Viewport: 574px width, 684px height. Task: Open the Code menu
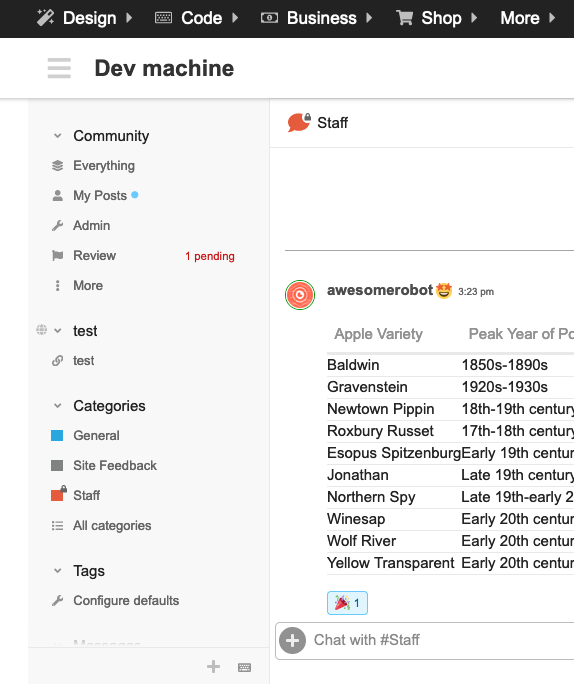(202, 18)
